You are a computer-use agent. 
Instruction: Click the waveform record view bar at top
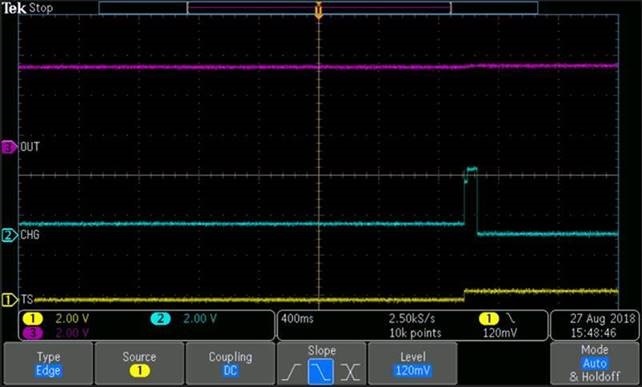319,8
